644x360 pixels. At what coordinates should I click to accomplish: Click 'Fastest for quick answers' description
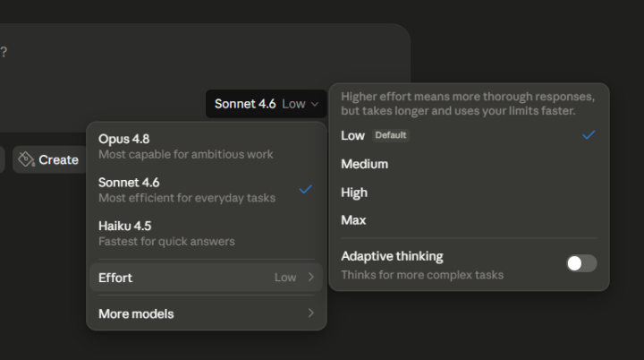[166, 242]
